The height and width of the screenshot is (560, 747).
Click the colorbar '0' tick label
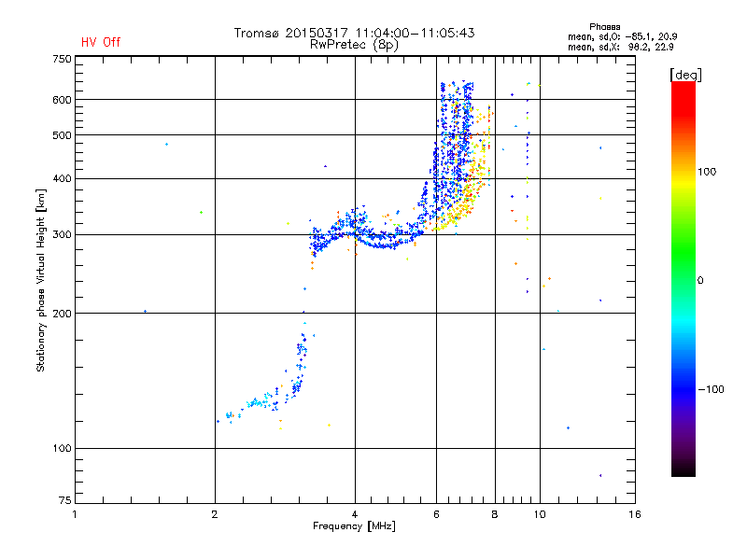coord(700,281)
